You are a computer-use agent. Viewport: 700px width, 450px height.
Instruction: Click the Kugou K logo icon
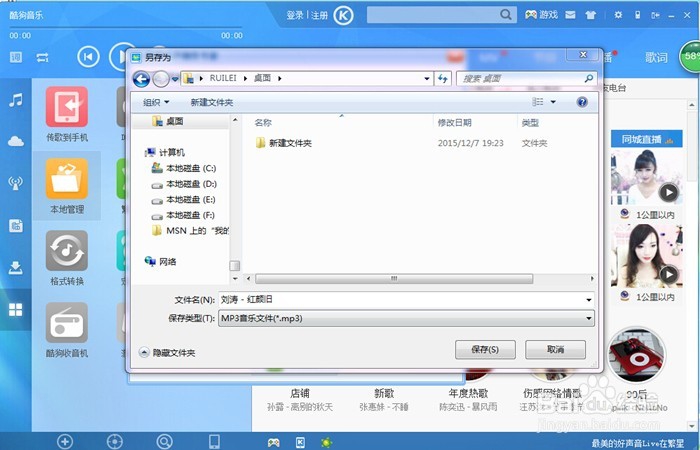(343, 16)
